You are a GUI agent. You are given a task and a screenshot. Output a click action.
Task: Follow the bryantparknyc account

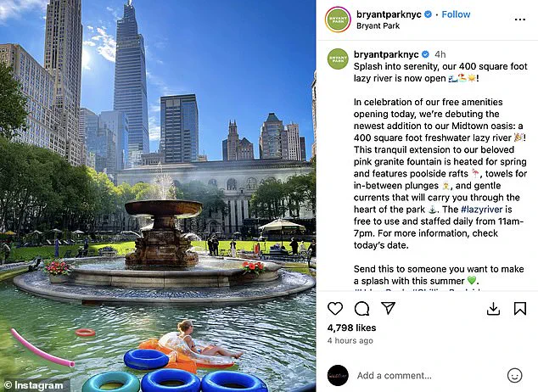click(x=456, y=14)
